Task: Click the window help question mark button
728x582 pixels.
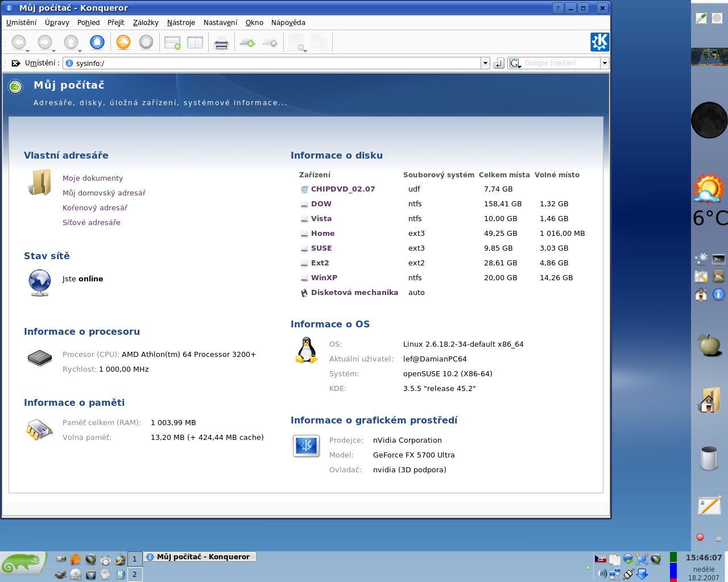Action: pos(558,8)
